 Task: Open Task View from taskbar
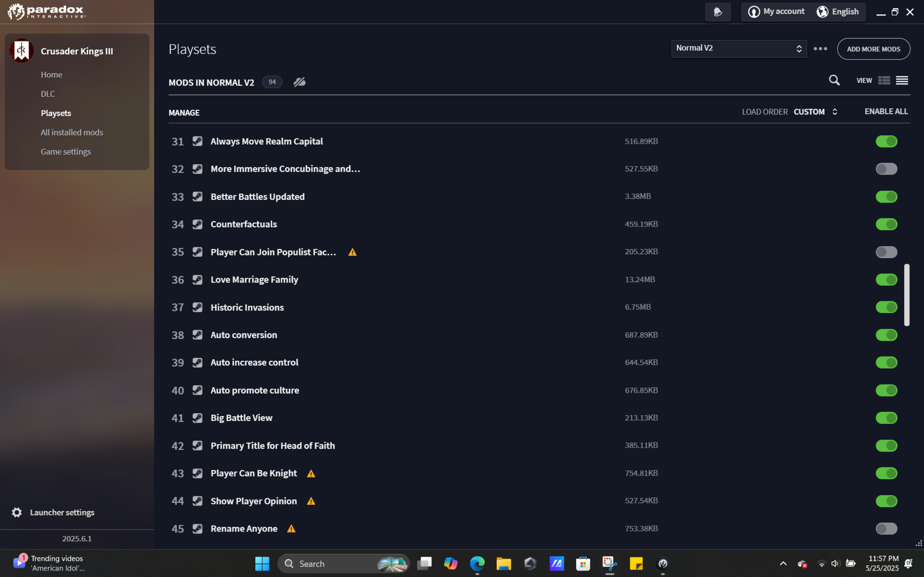pos(424,564)
